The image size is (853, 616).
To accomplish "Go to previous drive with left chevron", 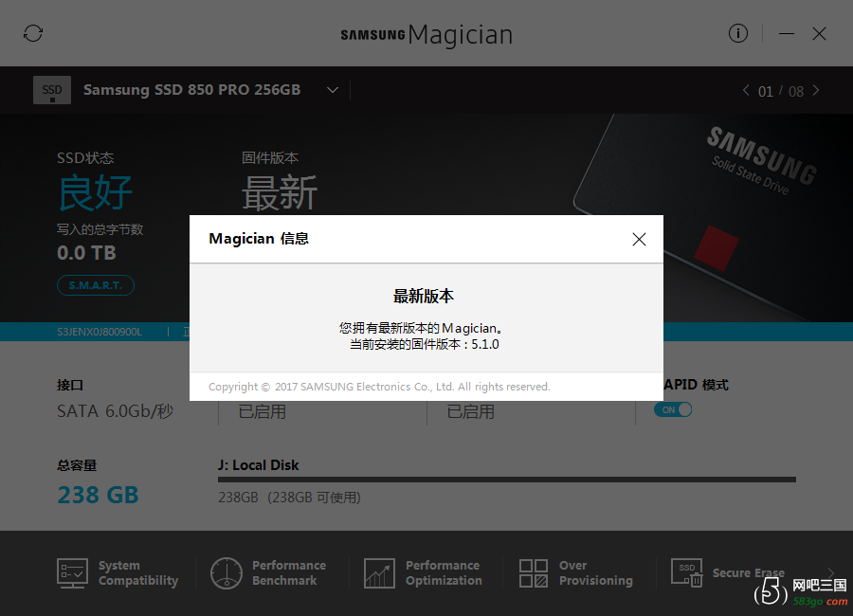I will [x=746, y=90].
